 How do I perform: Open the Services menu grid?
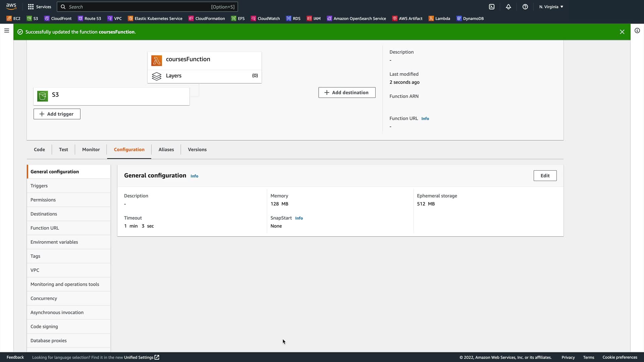40,7
